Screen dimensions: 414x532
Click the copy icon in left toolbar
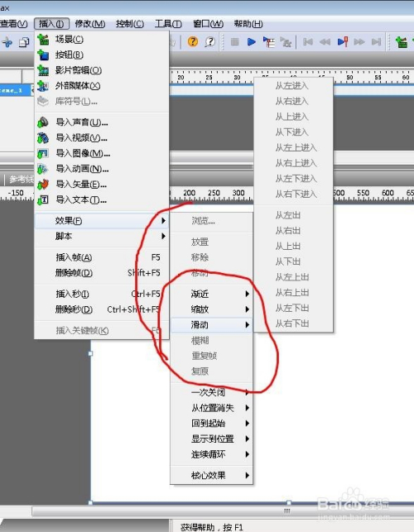(24, 42)
